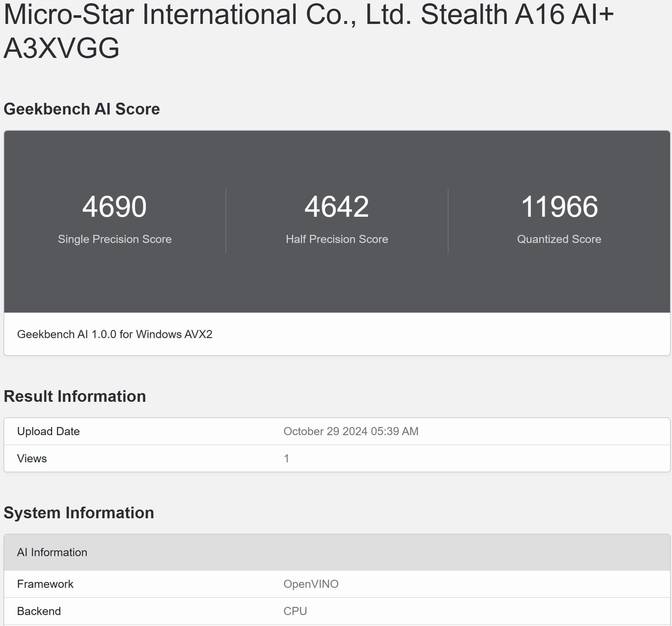The height and width of the screenshot is (626, 672).
Task: Select the 4642 score value
Action: click(x=337, y=206)
